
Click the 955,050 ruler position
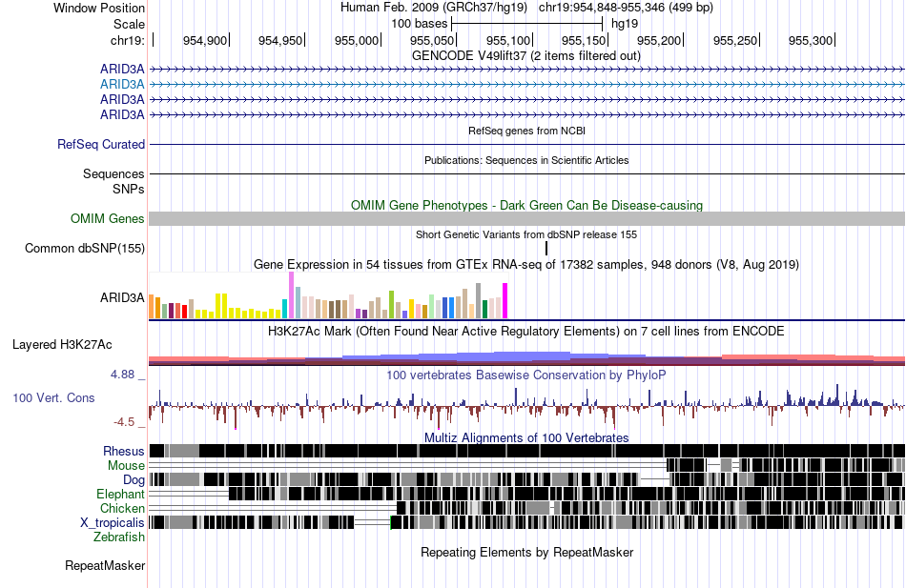point(432,40)
